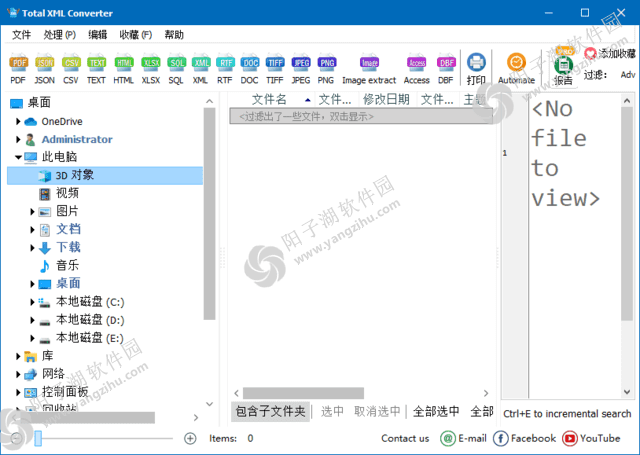Open the YouTube channel link
This screenshot has width=640, height=455.
[x=591, y=438]
